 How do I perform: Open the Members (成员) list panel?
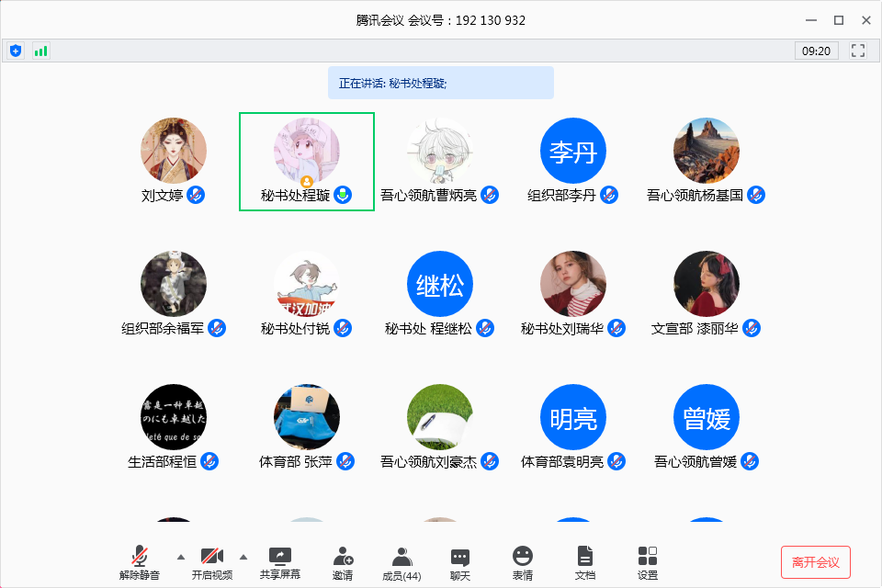tap(401, 562)
